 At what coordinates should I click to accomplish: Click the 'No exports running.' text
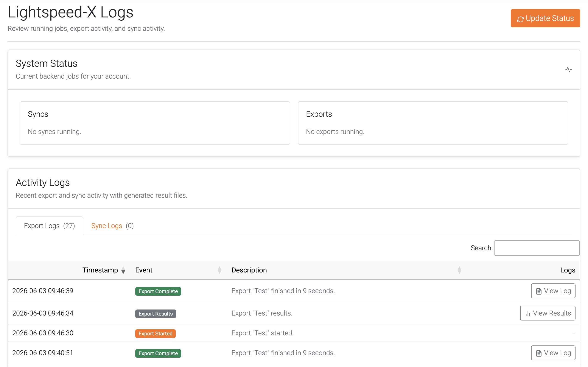tap(335, 132)
